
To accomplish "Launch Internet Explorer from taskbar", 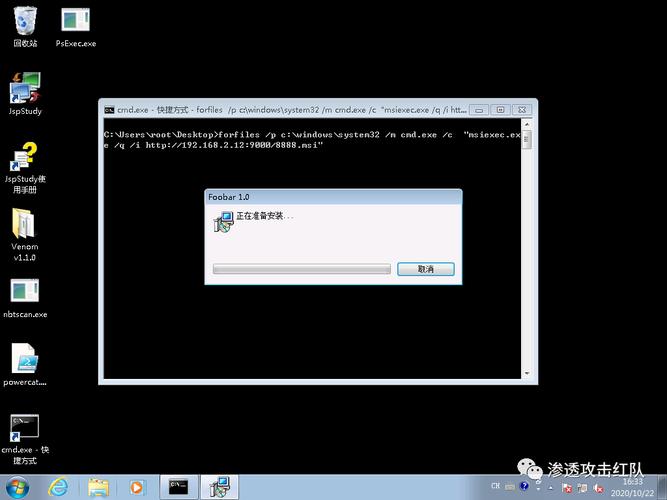I will point(58,488).
